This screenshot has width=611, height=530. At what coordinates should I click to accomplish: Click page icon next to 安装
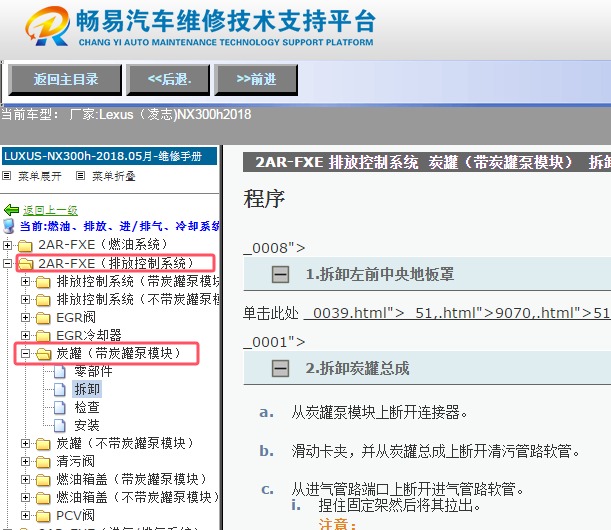(x=60, y=425)
